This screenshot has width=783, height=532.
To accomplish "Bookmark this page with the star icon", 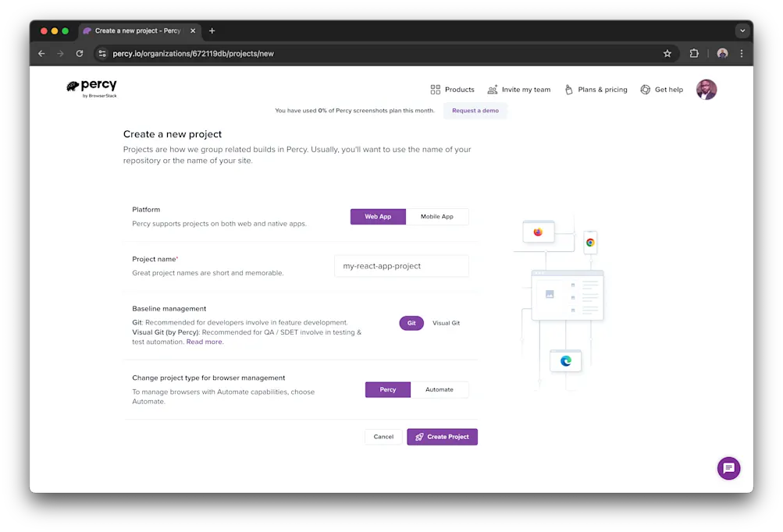I will [667, 53].
